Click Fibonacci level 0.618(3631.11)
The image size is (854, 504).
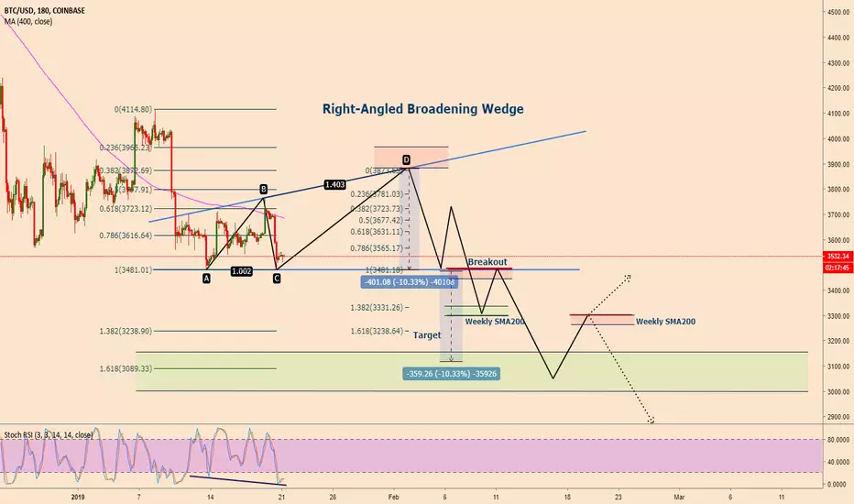(x=377, y=232)
